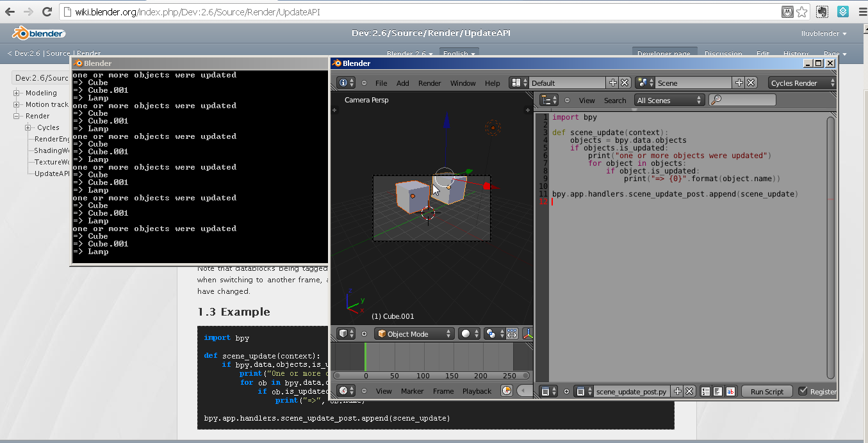Screen dimensions: 868x443
Task: Toggle the Register checkbox
Action: click(803, 391)
